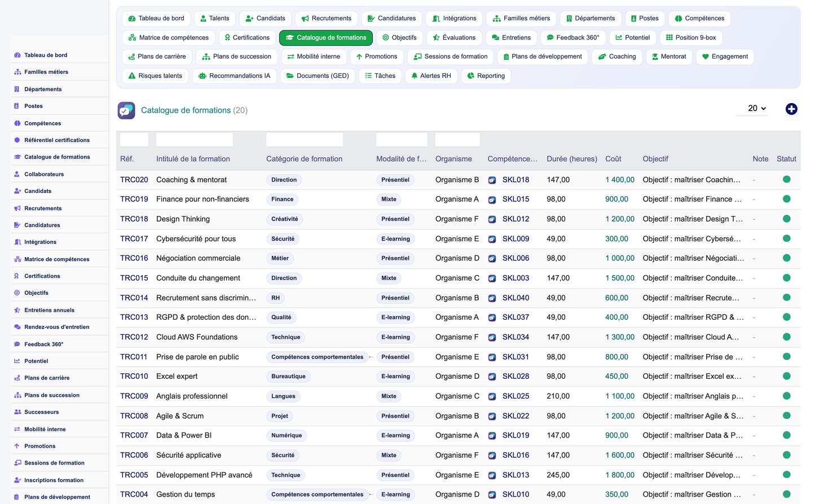Click the Feedback 360° sidebar icon
Viewport: 815px width, 504px height.
(17, 344)
